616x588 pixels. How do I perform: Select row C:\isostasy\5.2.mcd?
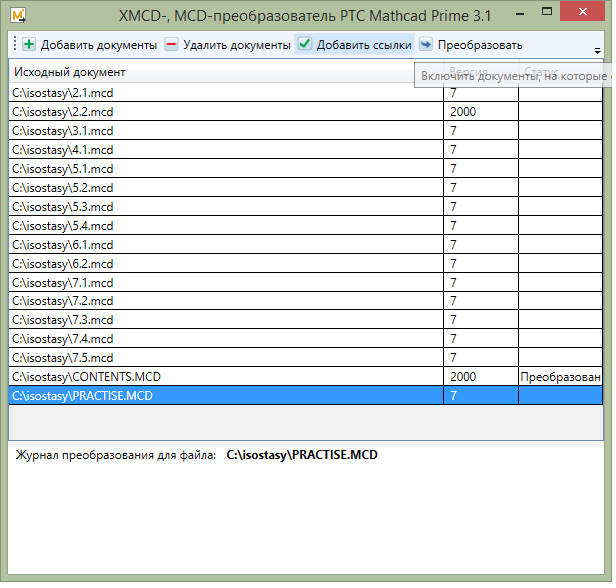pyautogui.click(x=305, y=187)
